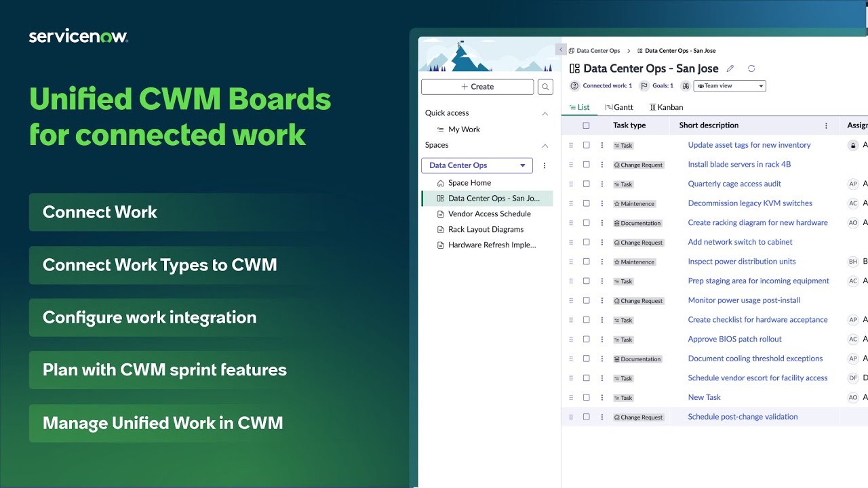Click the search icon beside Create
The height and width of the screenshot is (488, 868).
tap(545, 86)
